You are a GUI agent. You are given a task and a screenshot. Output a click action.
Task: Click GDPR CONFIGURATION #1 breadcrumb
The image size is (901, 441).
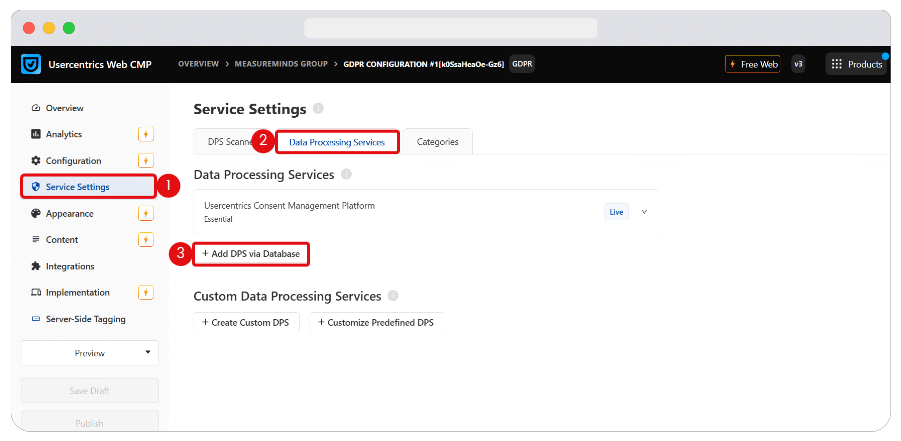(x=424, y=64)
